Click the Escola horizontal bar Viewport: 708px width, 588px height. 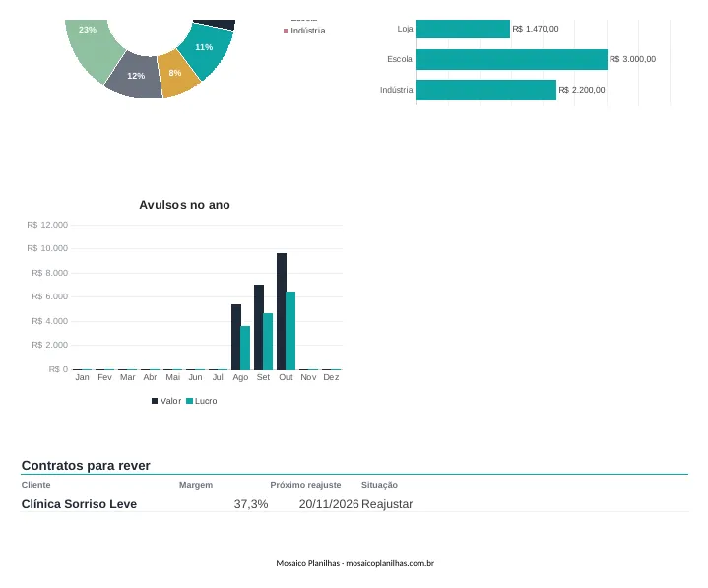tap(512, 60)
